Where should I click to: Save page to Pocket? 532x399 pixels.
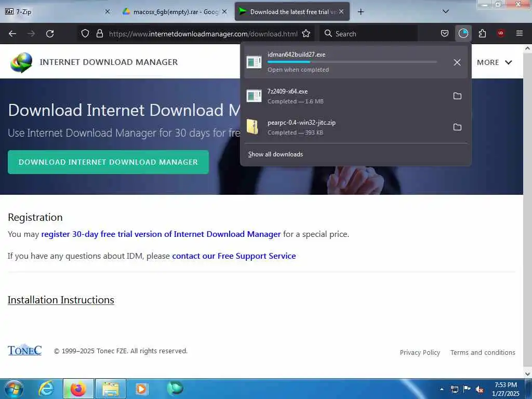click(x=445, y=34)
